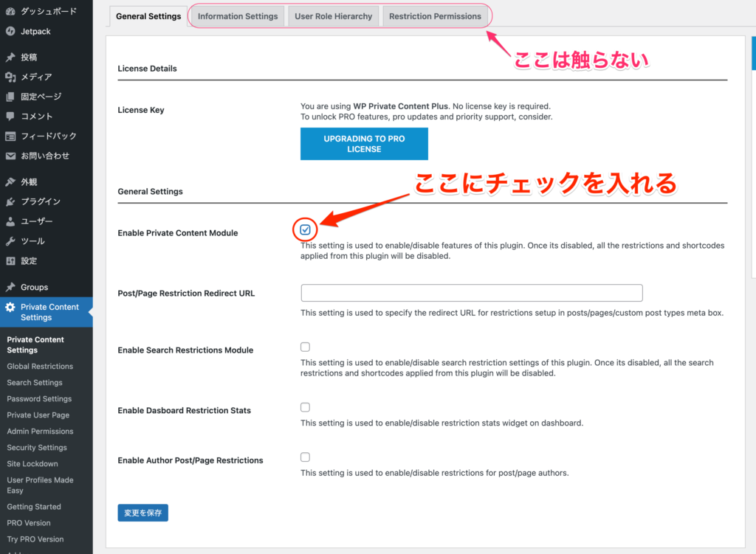Check Enable Author Post/Page Restrictions box
The width and height of the screenshot is (756, 554).
click(x=305, y=457)
